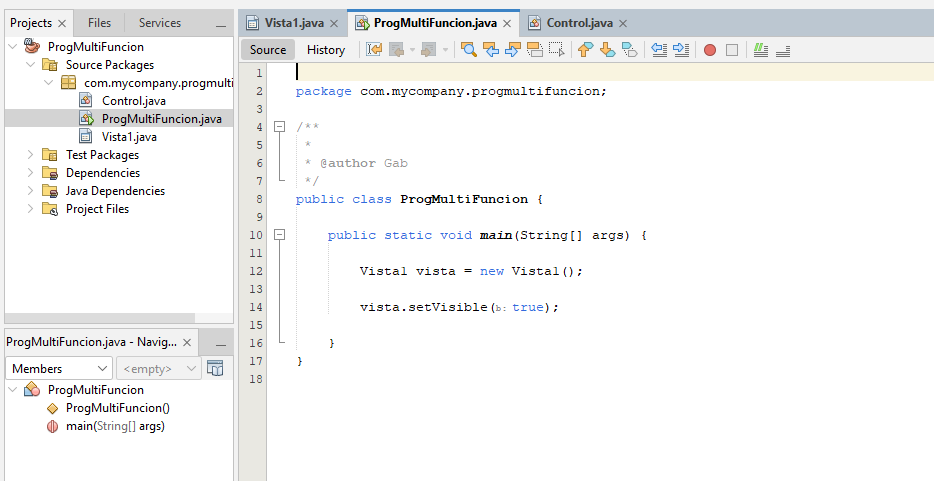Open Back history dropdown arrow
Screen dimensions: 934x481
pos(412,50)
